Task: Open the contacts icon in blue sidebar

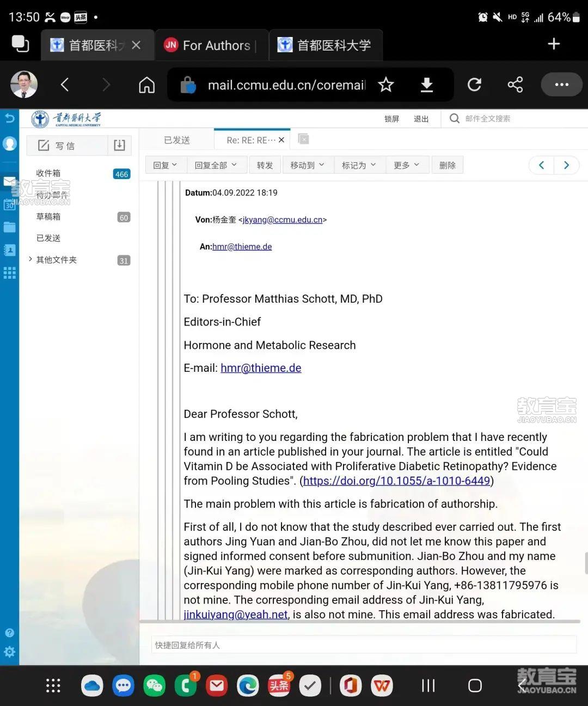Action: (9, 250)
